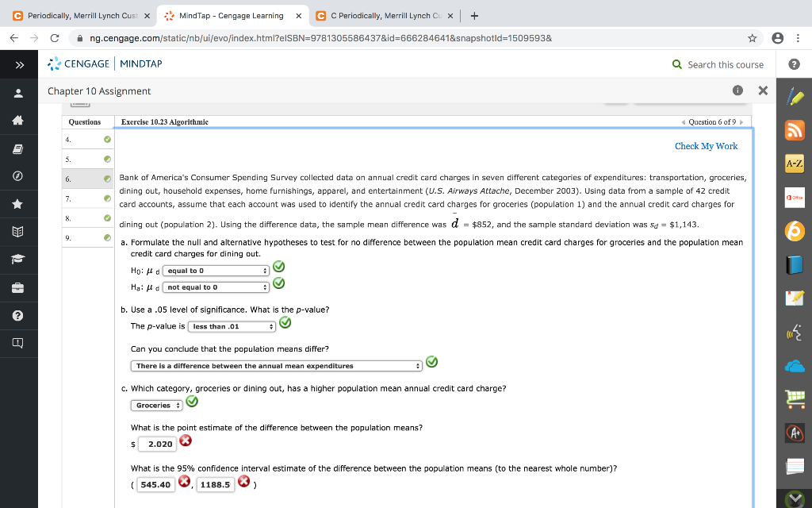Reload the current page
This screenshot has width=812, height=508.
click(55, 38)
